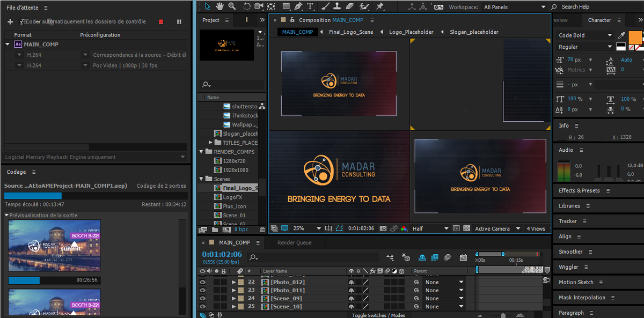Select the Rectangle shape tool
644x318 pixels.
click(286, 6)
